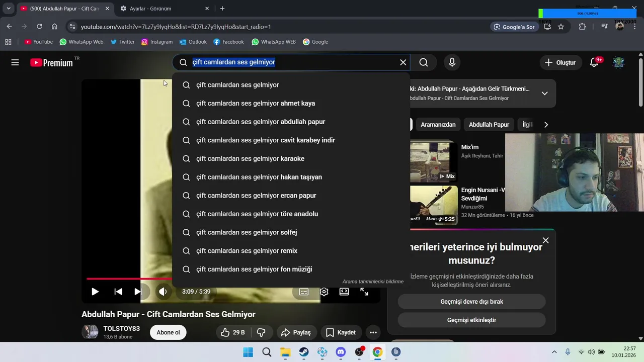Like the video with 29 B
Image resolution: width=644 pixels, height=362 pixels.
(233, 332)
